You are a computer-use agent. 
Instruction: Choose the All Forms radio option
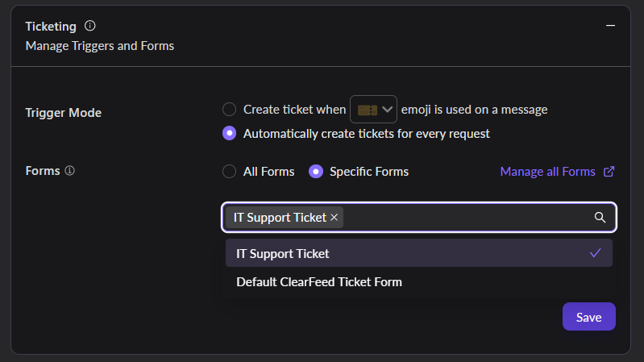point(230,171)
